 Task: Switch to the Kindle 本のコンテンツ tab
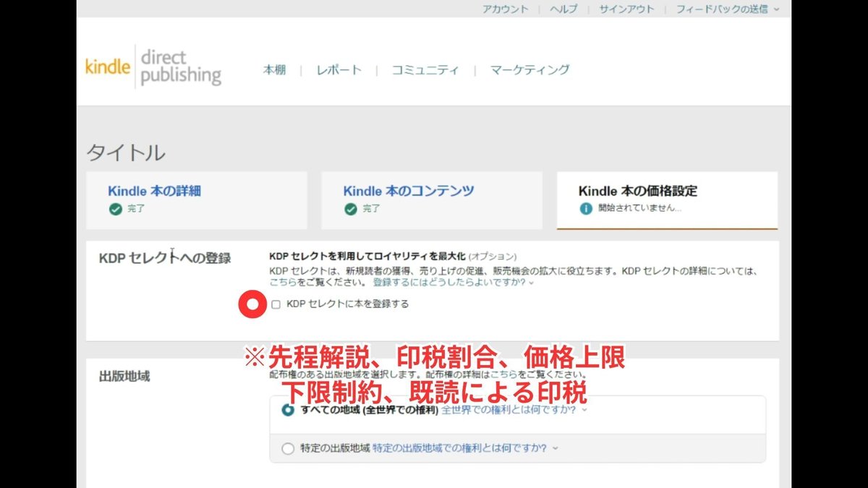tap(432, 200)
